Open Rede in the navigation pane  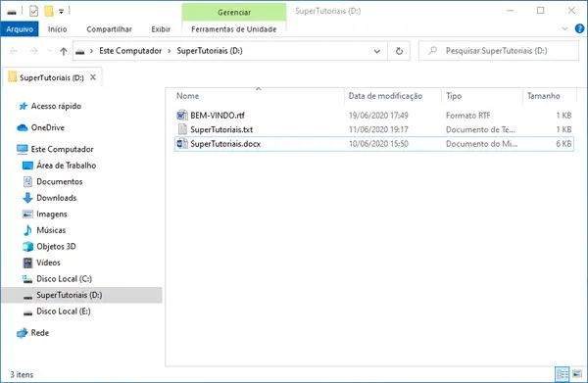[x=40, y=333]
